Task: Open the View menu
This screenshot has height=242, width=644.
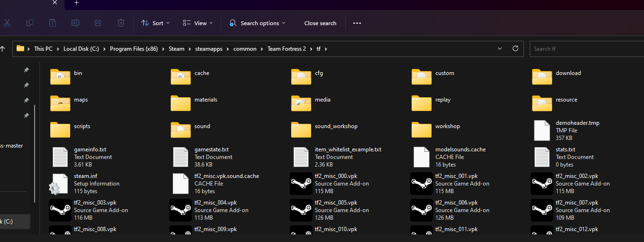Action: 198,23
